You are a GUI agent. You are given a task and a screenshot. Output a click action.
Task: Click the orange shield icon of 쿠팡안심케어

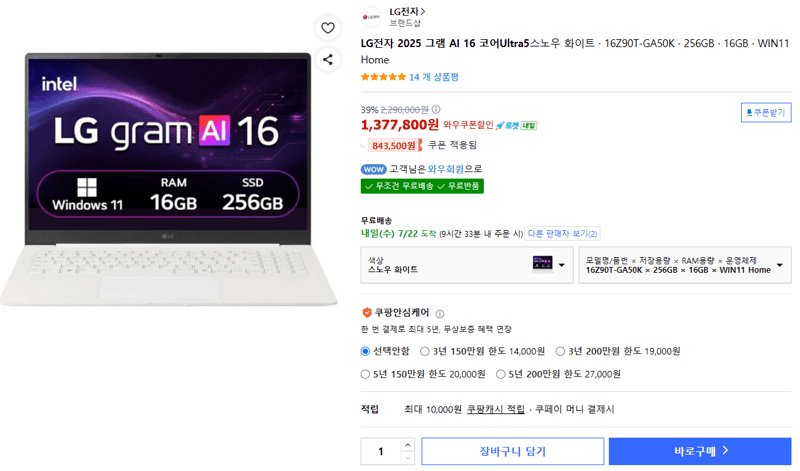[x=366, y=312]
